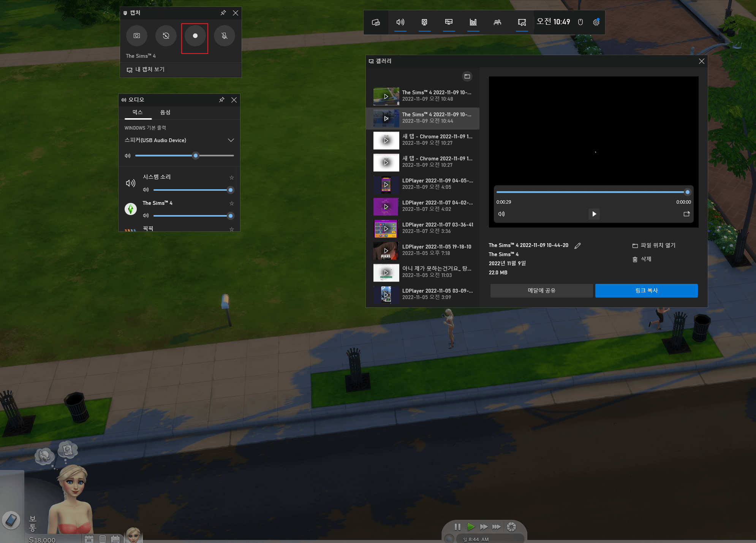Click the 링크 복사 button
This screenshot has width=756, height=543.
point(646,290)
